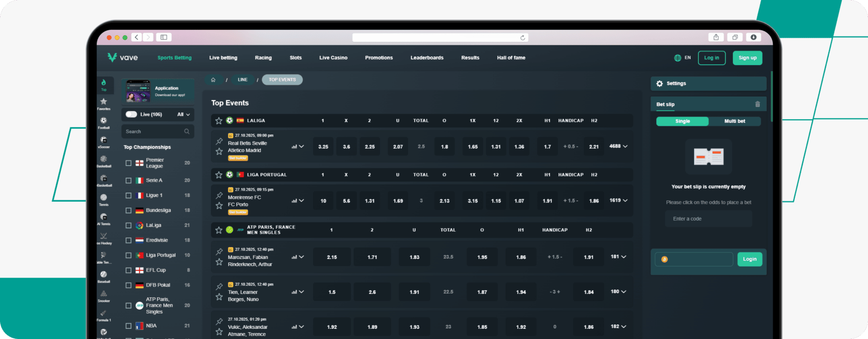
Task: Go to Racing section
Action: [263, 58]
